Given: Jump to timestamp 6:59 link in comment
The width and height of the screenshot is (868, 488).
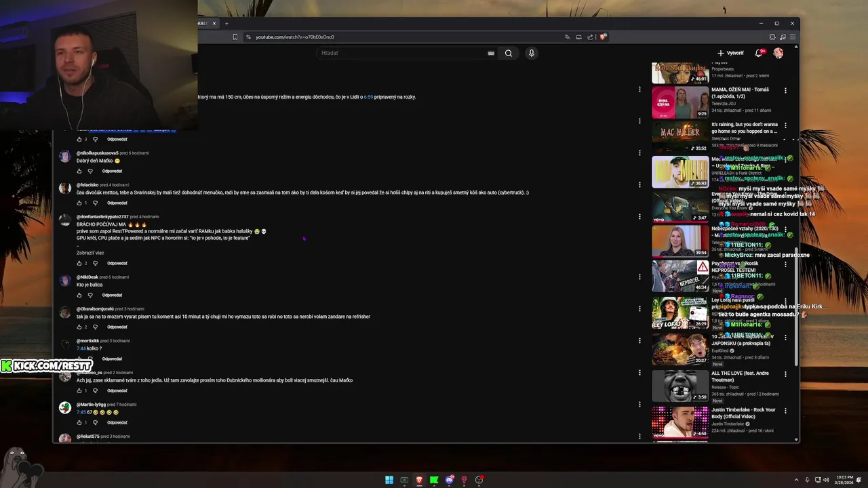Looking at the screenshot, I should pyautogui.click(x=368, y=97).
